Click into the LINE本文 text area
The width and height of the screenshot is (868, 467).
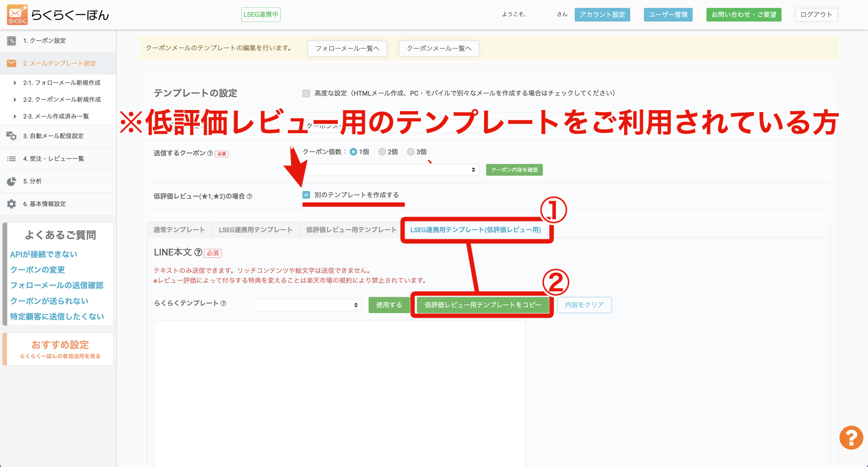click(x=340, y=394)
